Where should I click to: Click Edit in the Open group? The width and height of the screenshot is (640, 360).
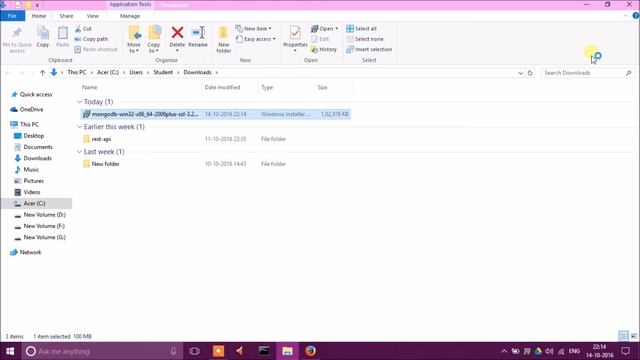[x=320, y=39]
